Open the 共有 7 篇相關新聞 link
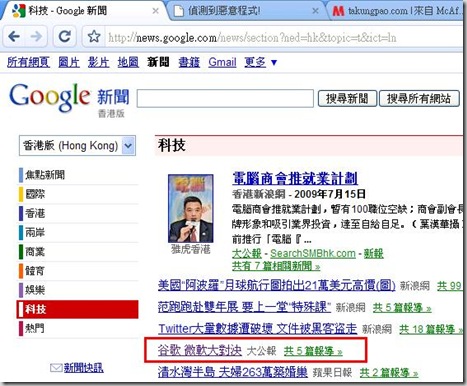 click(276, 266)
